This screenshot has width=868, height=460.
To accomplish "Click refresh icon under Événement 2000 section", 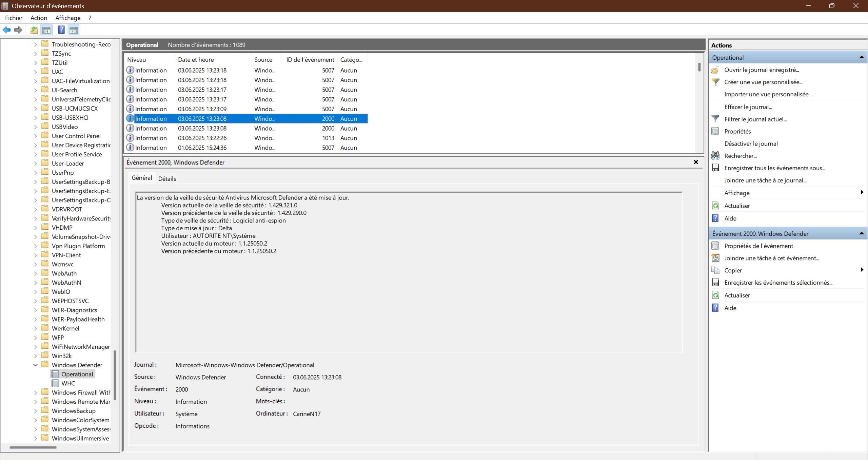I will [715, 295].
